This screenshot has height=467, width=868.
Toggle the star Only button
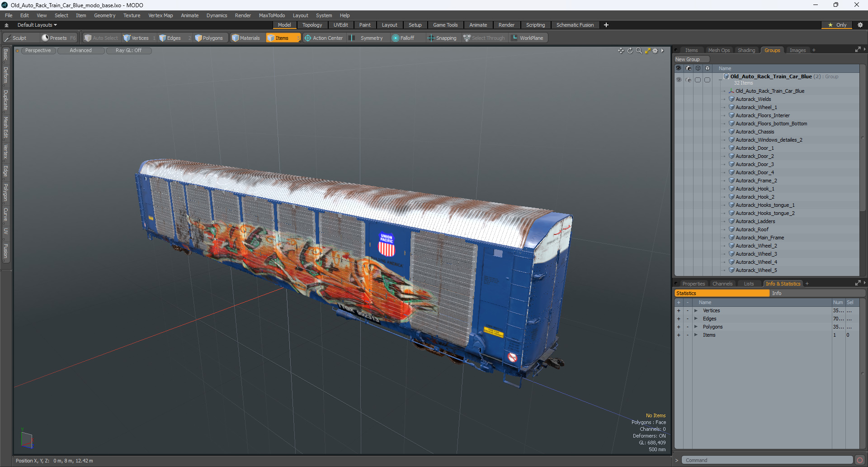(x=837, y=25)
